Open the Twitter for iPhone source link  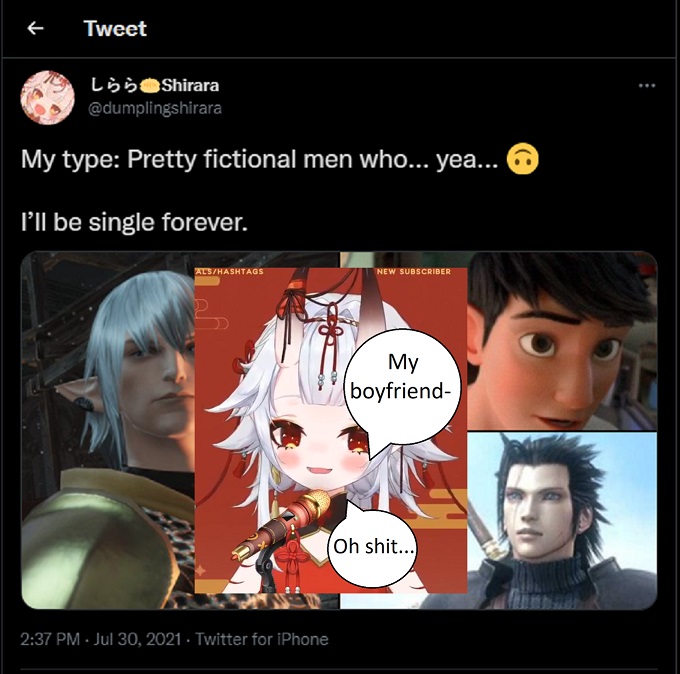pyautogui.click(x=262, y=639)
